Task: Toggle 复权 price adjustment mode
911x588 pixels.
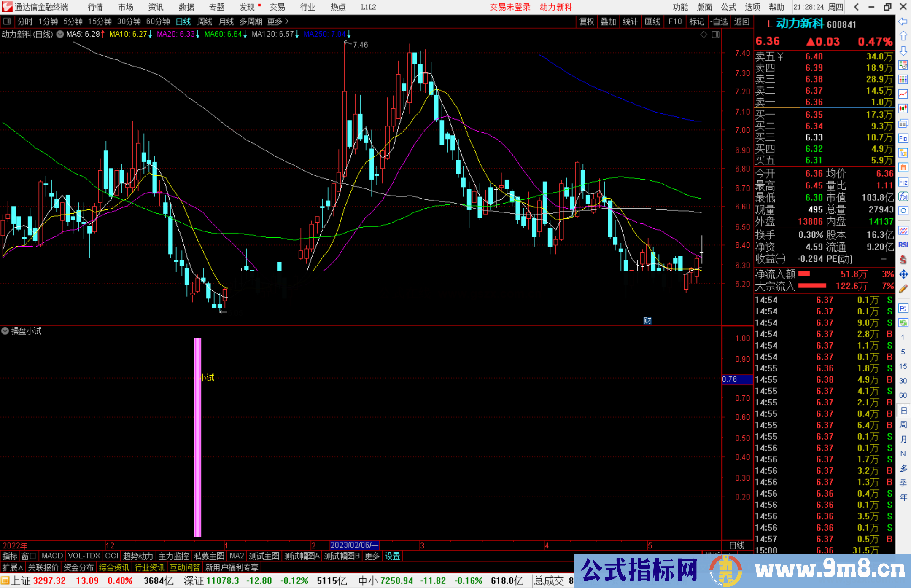Action: pos(587,21)
